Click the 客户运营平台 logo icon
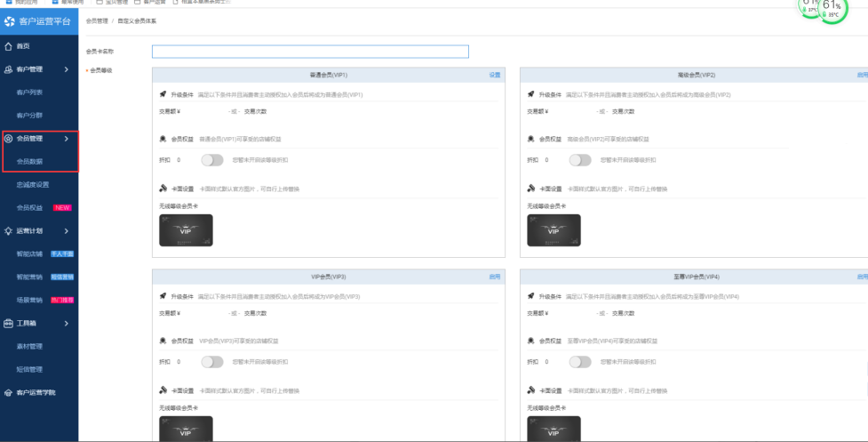 (10, 21)
